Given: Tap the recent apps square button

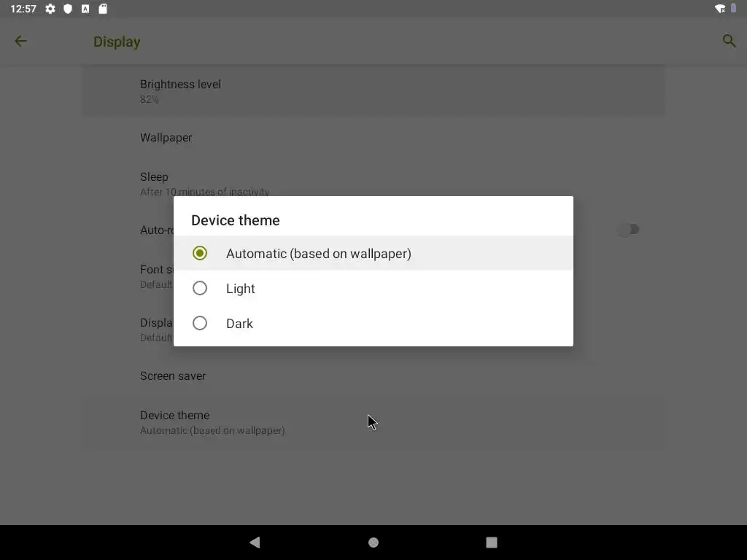Looking at the screenshot, I should (491, 542).
